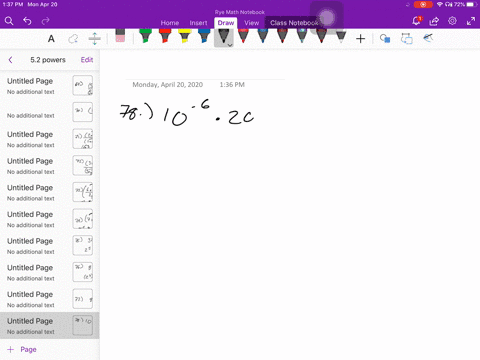Open the highlighted Untitled Page at list bottom

pyautogui.click(x=50, y=326)
